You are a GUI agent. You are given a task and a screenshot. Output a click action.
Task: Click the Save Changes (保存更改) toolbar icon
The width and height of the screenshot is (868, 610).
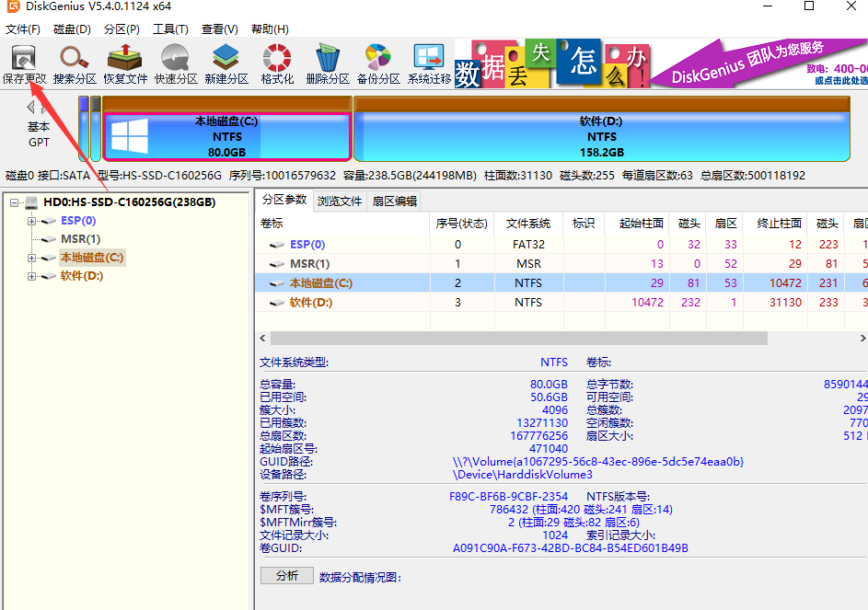[24, 63]
